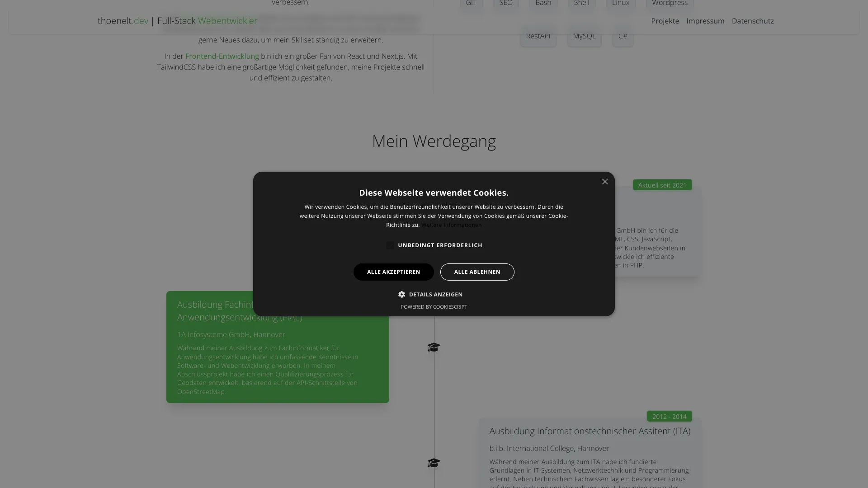Click the graduation cap icon beside ITA card
Viewport: 868px width, 488px height.
point(434,463)
